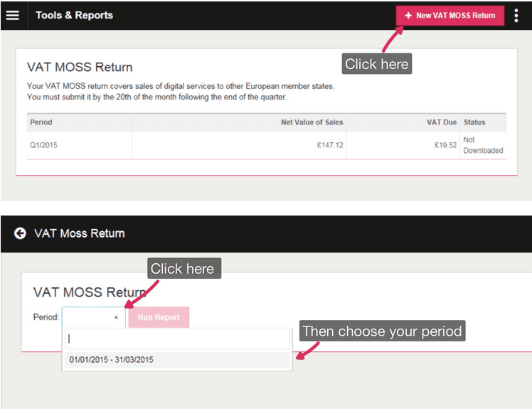Expand the Period dropdown arrow
The width and height of the screenshot is (532, 409).
(116, 317)
